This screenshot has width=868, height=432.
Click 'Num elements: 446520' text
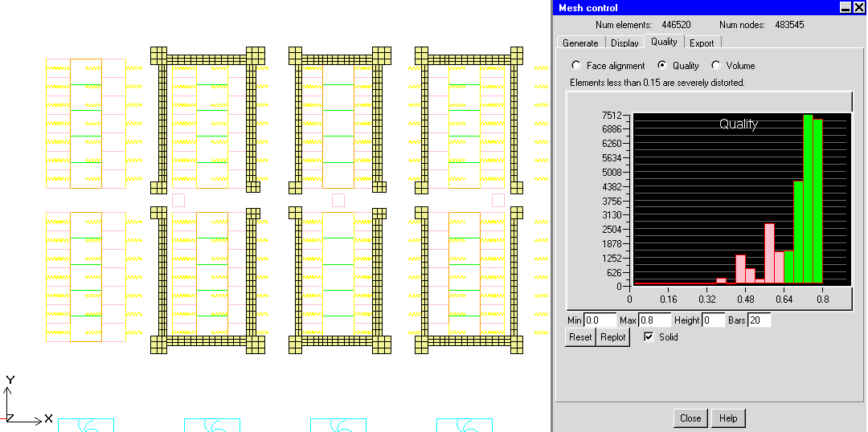[643, 25]
